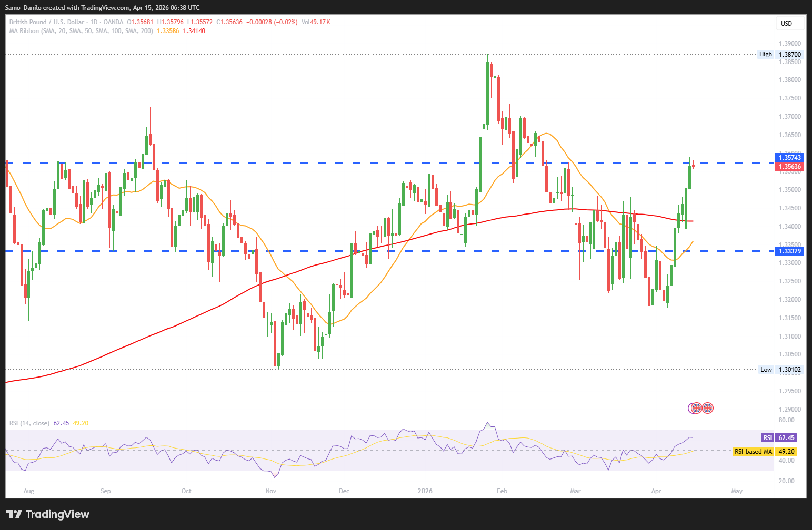Click the red 1.35636 current price label
812x530 pixels.
790,167
